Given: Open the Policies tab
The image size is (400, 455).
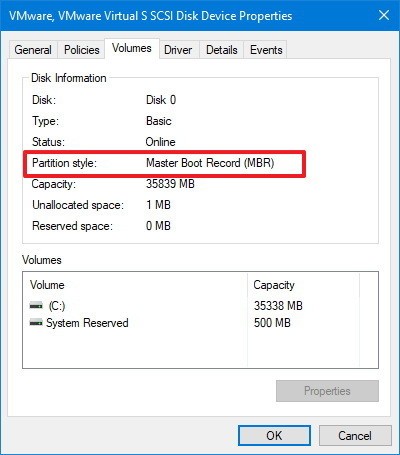Looking at the screenshot, I should 82,50.
